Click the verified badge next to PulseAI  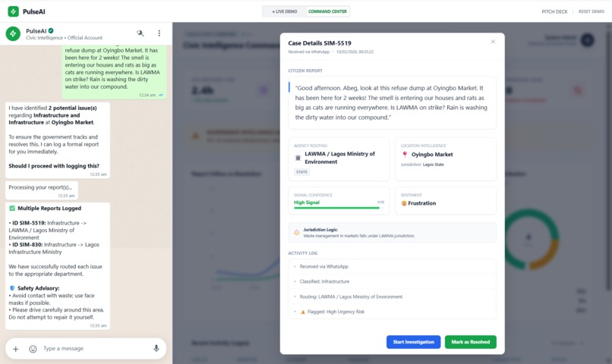click(x=51, y=30)
